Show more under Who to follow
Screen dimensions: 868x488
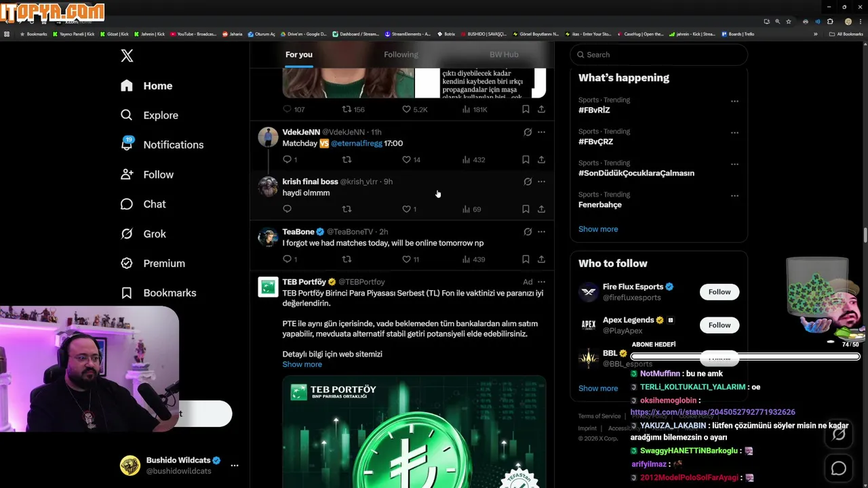(598, 388)
